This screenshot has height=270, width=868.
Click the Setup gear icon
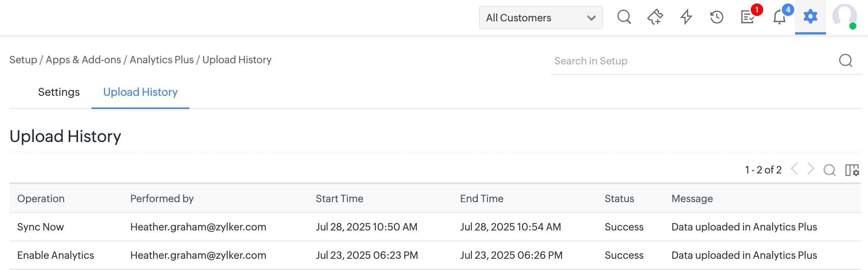pyautogui.click(x=810, y=17)
